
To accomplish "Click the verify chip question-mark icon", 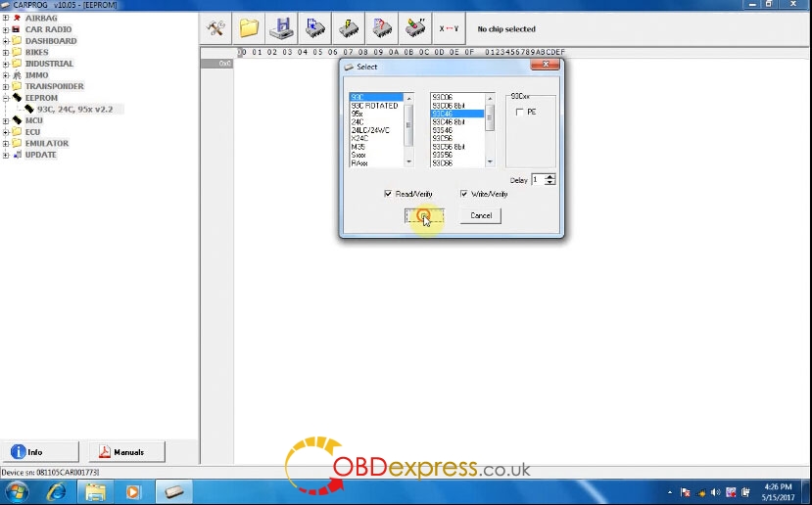I will [382, 28].
